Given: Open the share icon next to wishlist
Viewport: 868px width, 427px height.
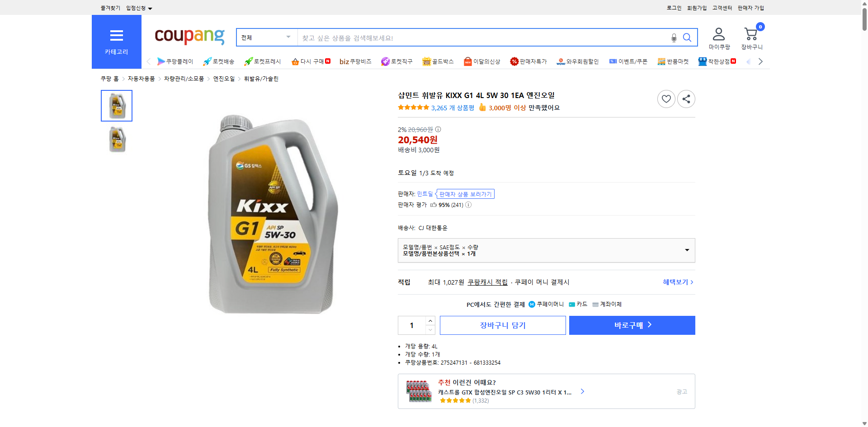Looking at the screenshot, I should (686, 99).
